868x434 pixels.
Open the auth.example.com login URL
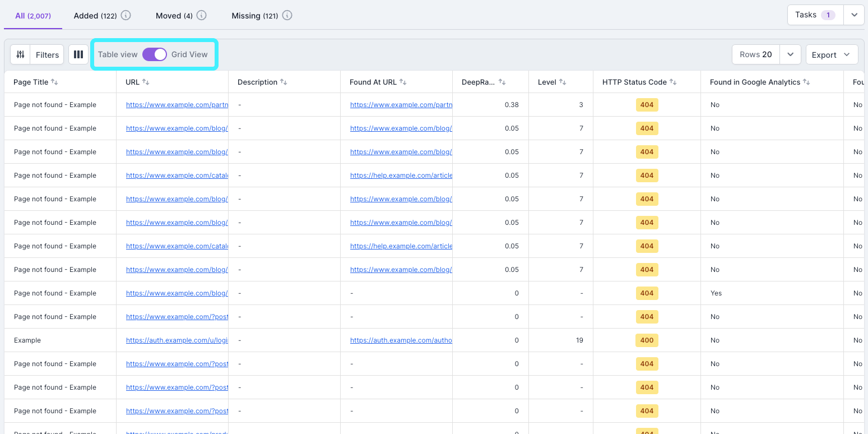177,340
